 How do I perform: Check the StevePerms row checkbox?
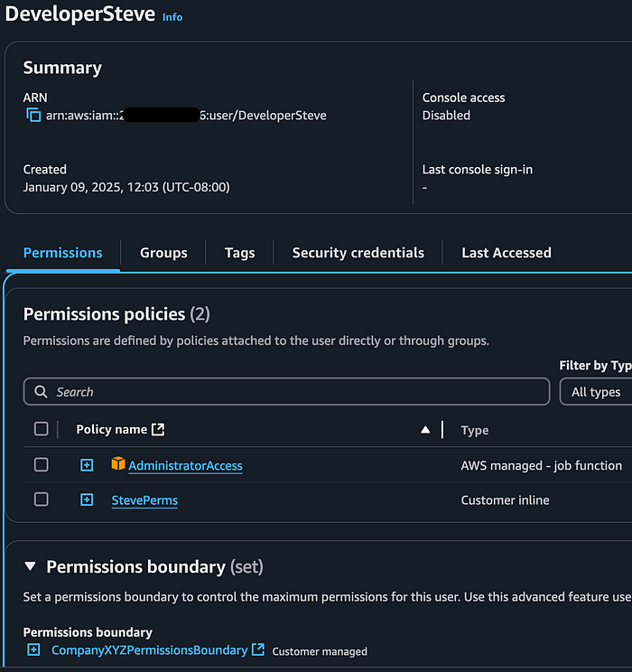[x=42, y=499]
